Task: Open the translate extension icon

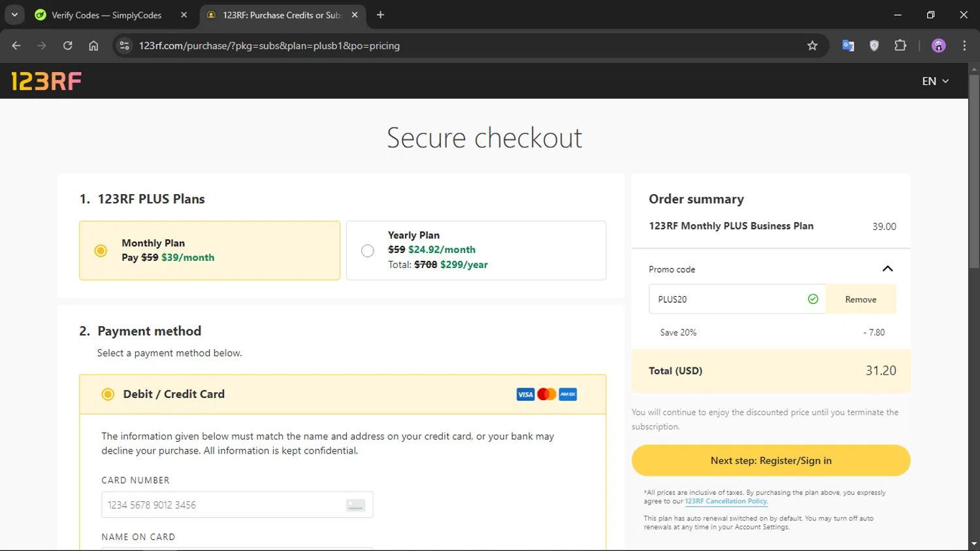Action: tap(848, 46)
